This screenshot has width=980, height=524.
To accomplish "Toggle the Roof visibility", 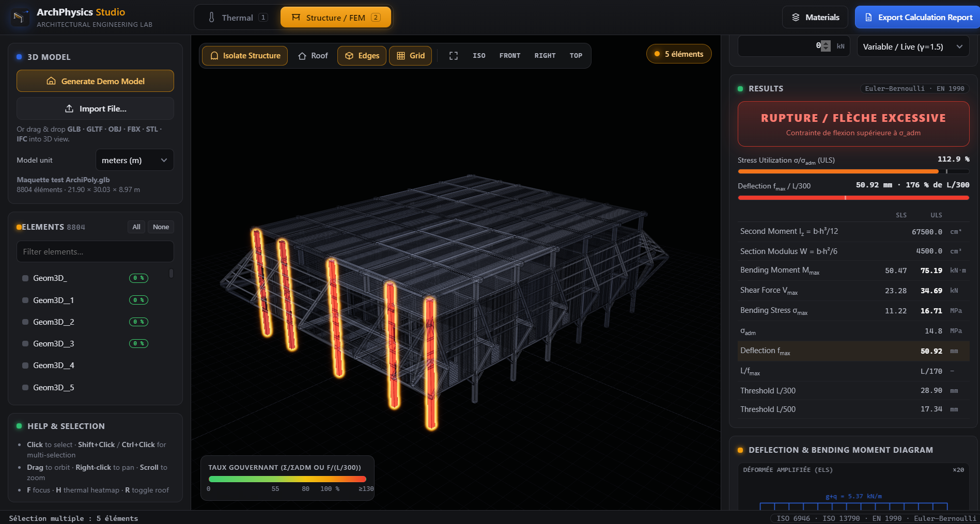I will pyautogui.click(x=313, y=56).
